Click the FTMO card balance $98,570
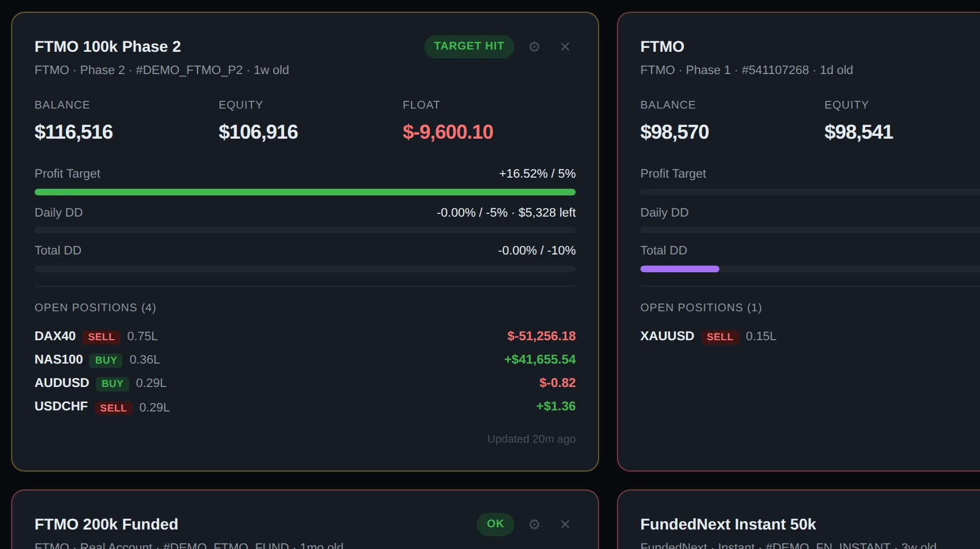The width and height of the screenshot is (980, 549). (674, 132)
